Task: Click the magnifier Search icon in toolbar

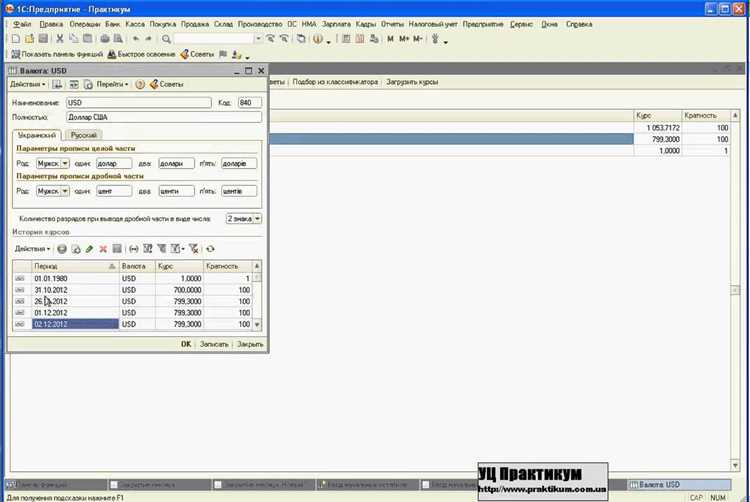Action: point(166,39)
